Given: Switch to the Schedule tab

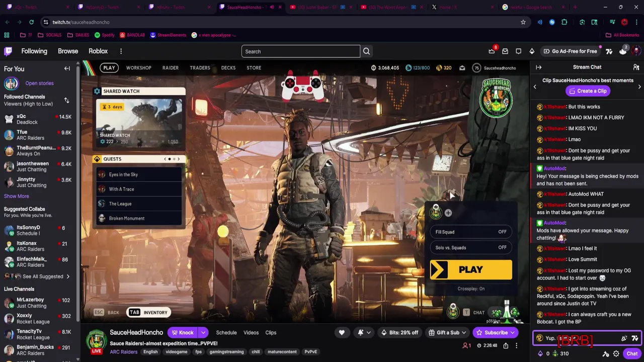Looking at the screenshot, I should click(x=226, y=332).
